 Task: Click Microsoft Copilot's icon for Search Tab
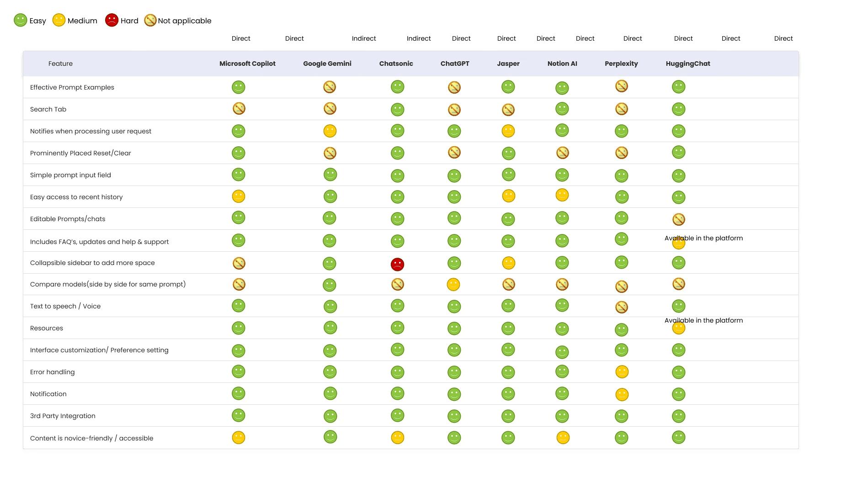pos(239,108)
